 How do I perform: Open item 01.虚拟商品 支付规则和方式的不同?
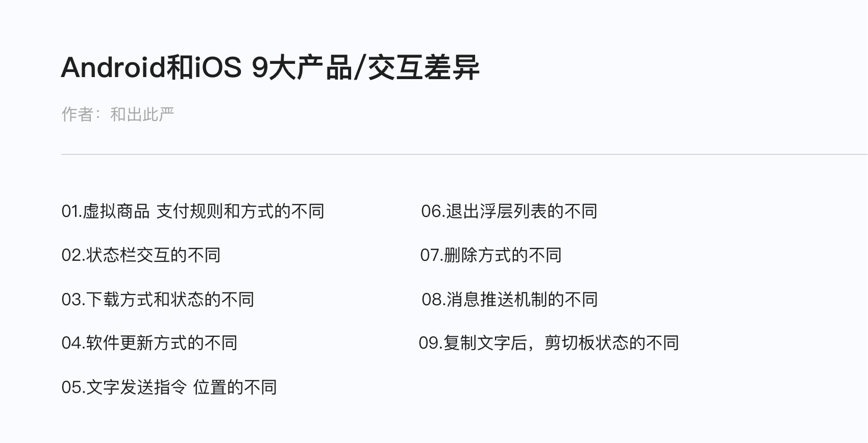click(193, 211)
